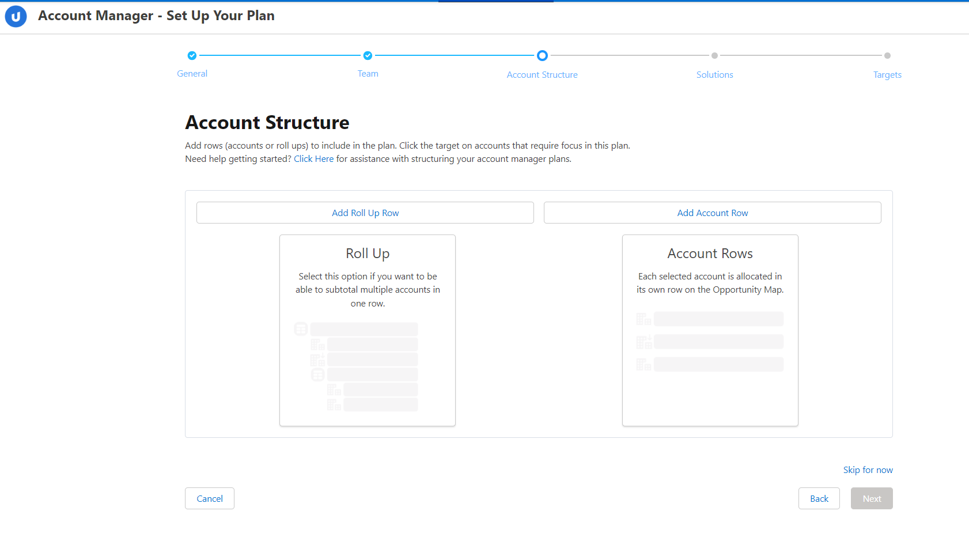The height and width of the screenshot is (560, 969).
Task: Go back with the Back button
Action: coord(819,499)
